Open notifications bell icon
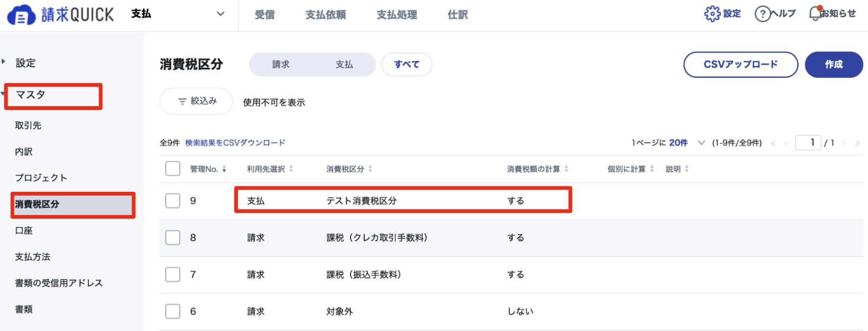 coord(815,14)
